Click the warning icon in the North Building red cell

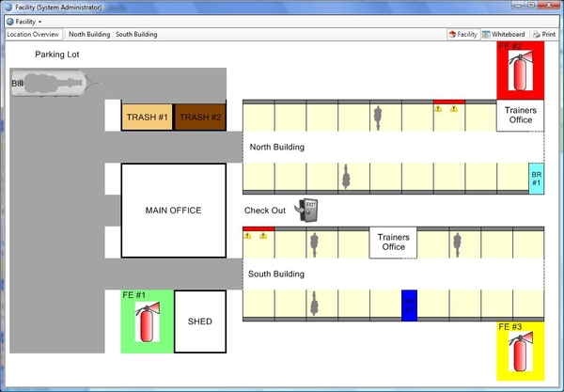tap(439, 109)
